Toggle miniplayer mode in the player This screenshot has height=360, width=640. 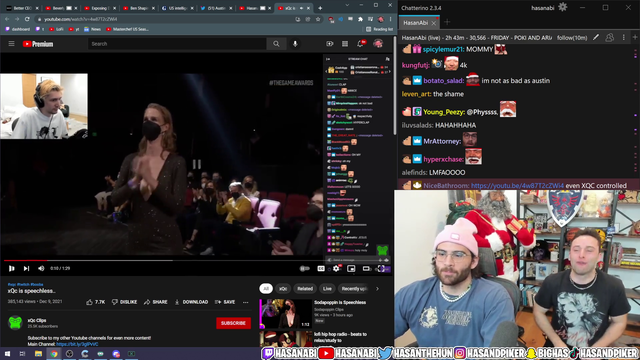[x=351, y=268]
